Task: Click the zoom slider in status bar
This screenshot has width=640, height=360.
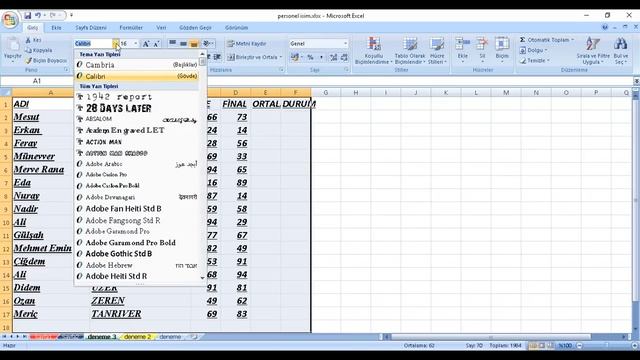Action: 606,346
